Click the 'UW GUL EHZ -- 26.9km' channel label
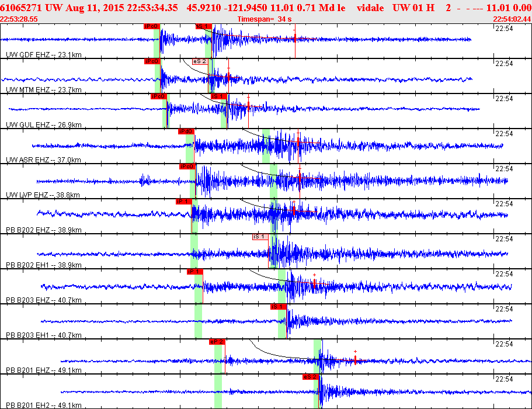The height and width of the screenshot is (409, 532). pos(44,125)
